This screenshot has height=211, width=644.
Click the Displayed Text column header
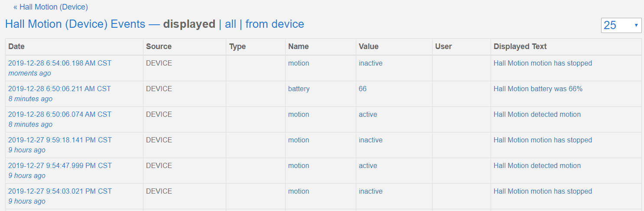pyautogui.click(x=520, y=46)
